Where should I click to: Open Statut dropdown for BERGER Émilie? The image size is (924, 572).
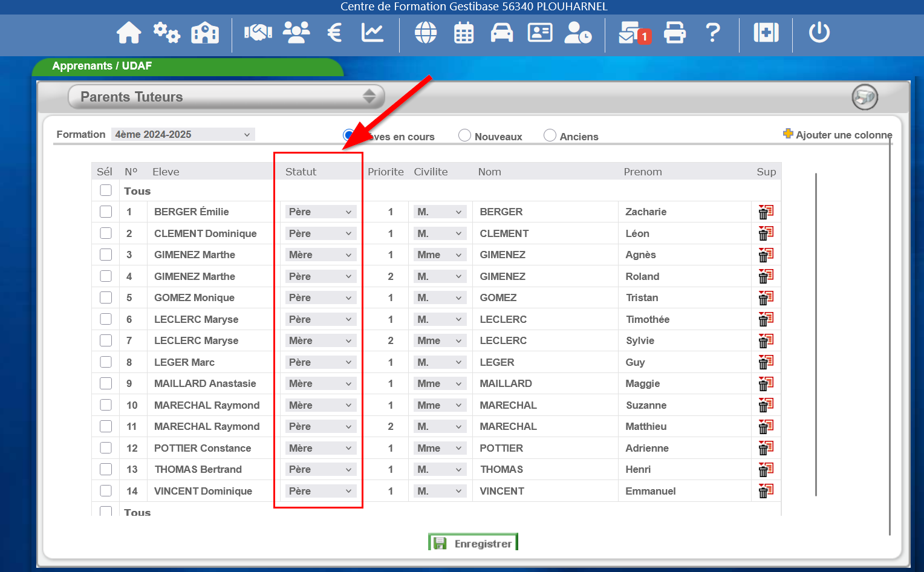click(320, 212)
